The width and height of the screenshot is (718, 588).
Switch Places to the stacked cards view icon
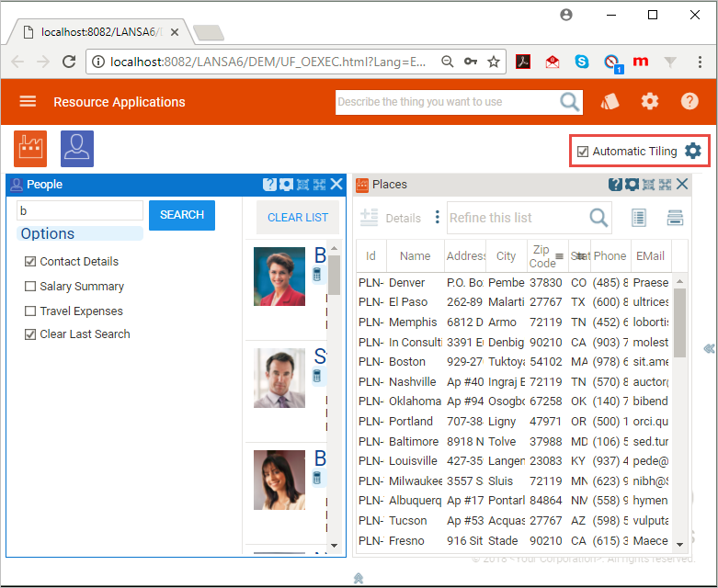click(675, 218)
